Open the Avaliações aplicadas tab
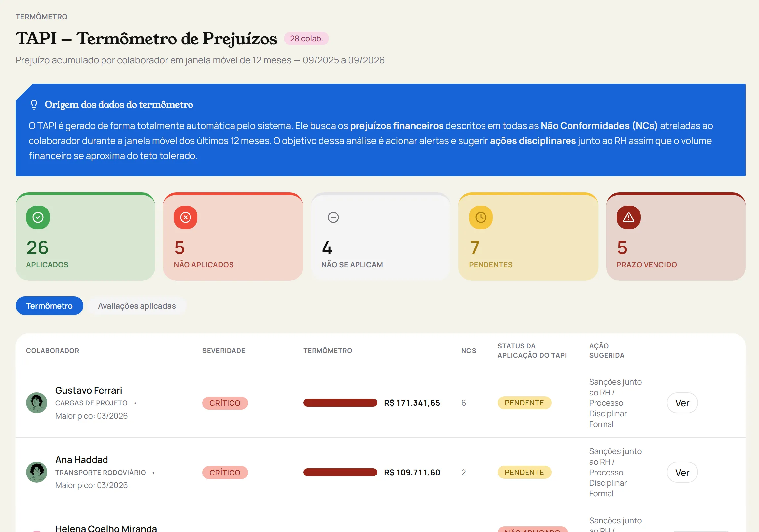This screenshot has height=532, width=759. (x=137, y=306)
